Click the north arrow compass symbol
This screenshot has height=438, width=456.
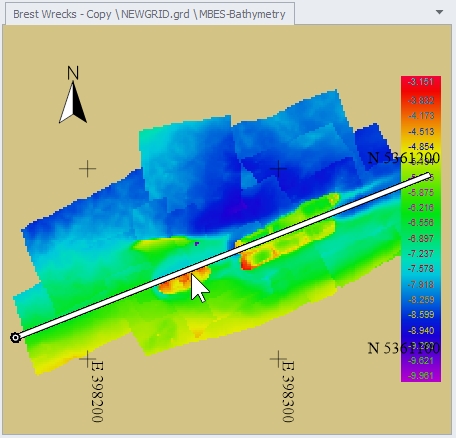(73, 94)
